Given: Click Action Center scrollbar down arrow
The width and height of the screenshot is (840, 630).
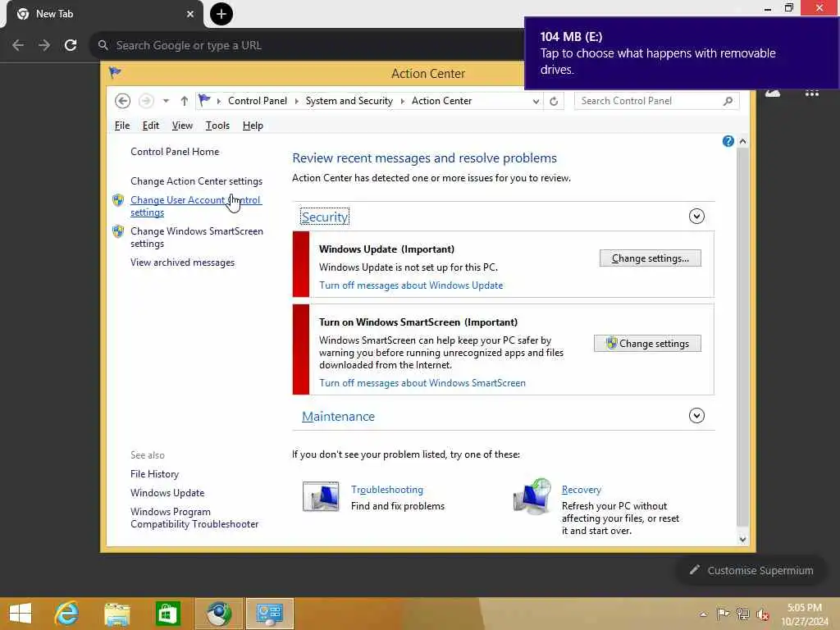Looking at the screenshot, I should (x=742, y=540).
